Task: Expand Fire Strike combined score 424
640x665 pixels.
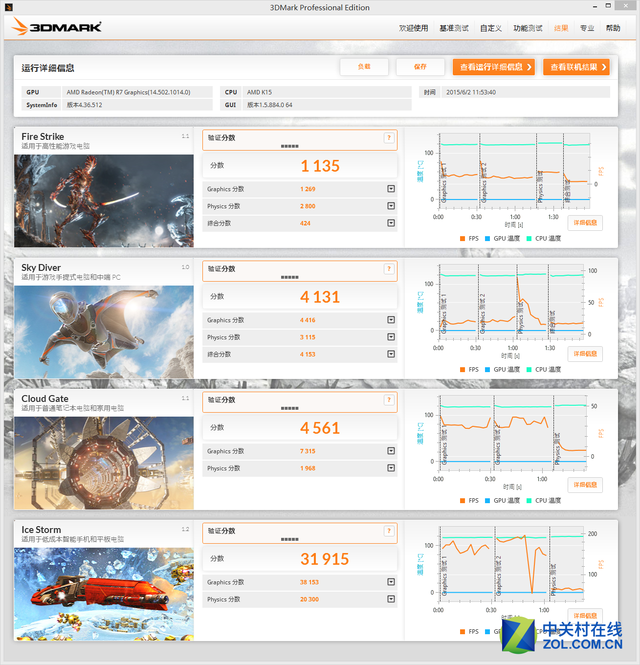Action: [391, 223]
